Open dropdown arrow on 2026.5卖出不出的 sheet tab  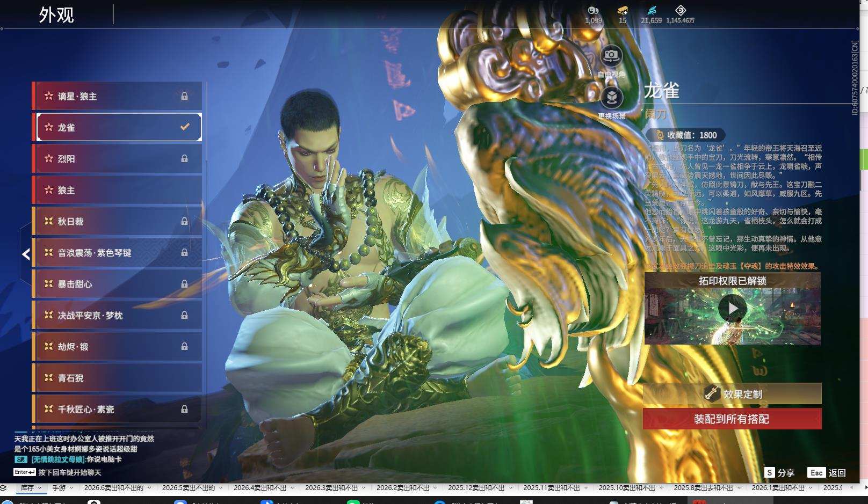(221, 488)
